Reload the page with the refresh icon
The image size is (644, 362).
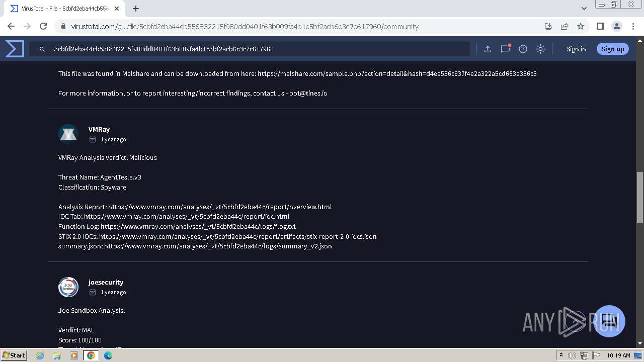point(43,26)
